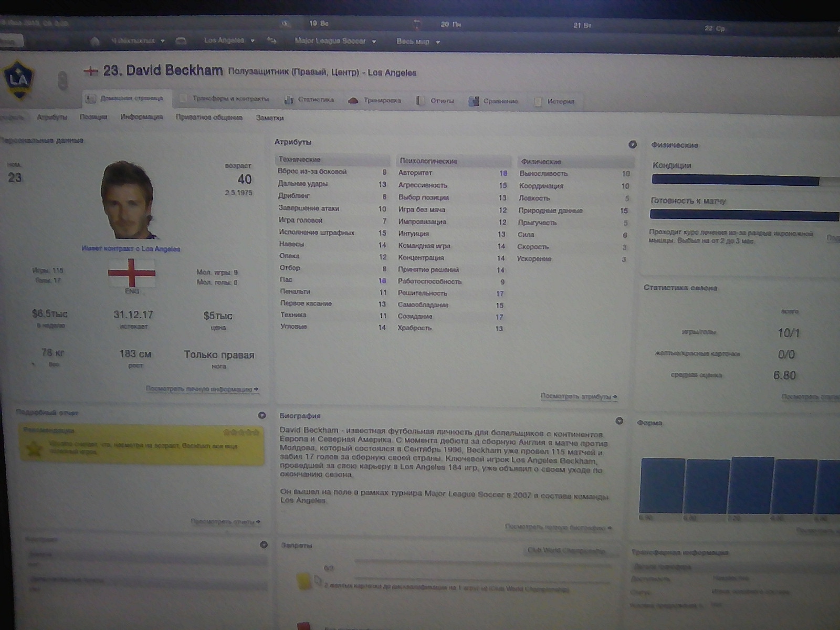Open the Позиции sub-tab
This screenshot has width=840, height=630.
click(93, 117)
